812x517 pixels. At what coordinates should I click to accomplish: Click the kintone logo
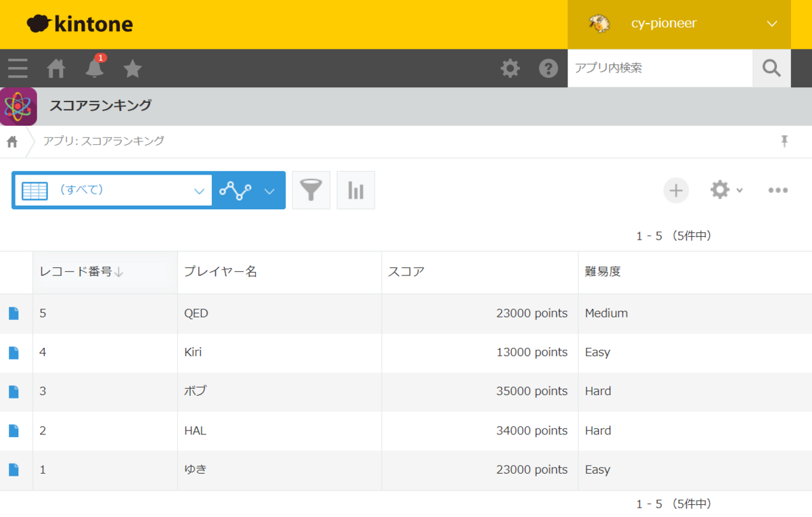pyautogui.click(x=80, y=24)
